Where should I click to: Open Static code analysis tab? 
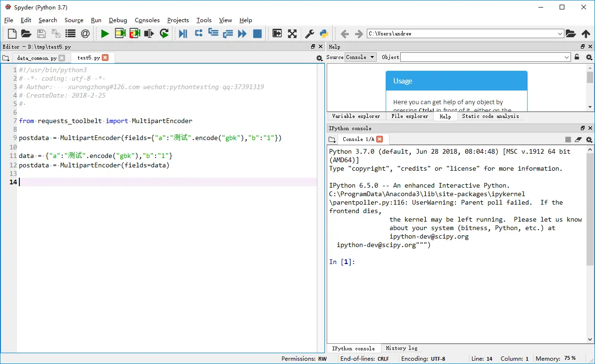tap(490, 116)
